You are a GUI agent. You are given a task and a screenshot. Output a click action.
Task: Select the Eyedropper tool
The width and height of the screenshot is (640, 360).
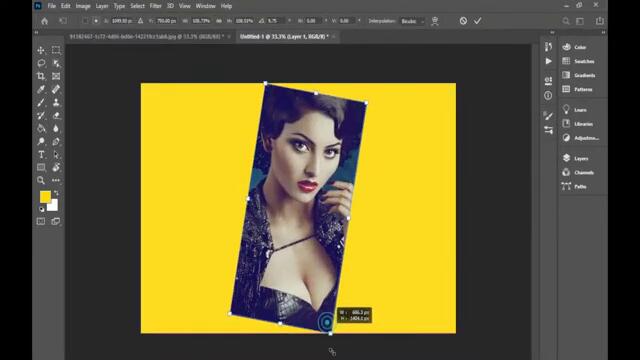tap(41, 89)
